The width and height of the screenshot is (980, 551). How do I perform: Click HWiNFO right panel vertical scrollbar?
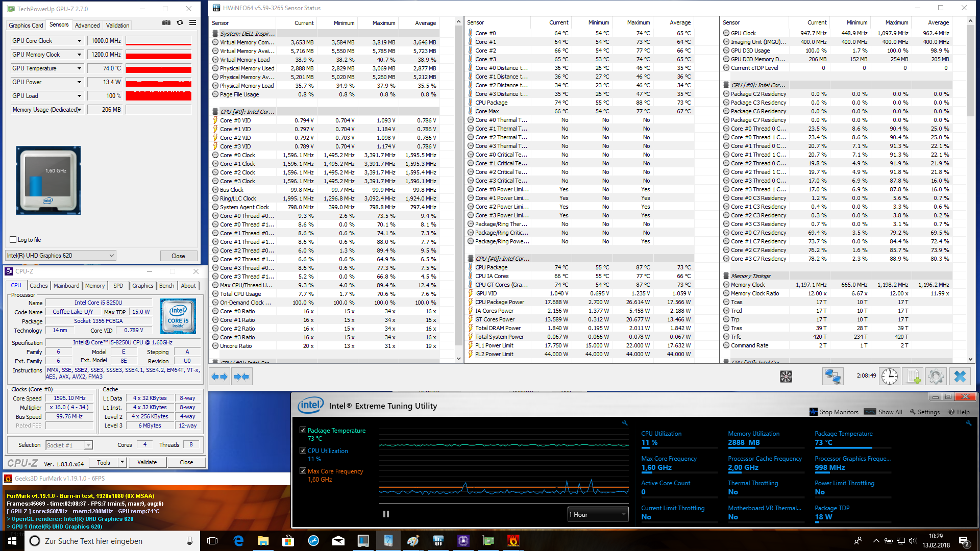pyautogui.click(x=970, y=190)
